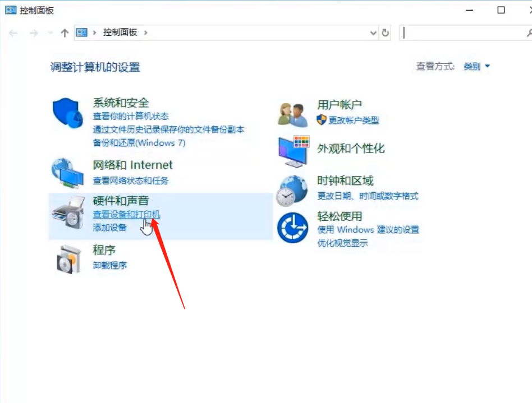Open the address bar history dropdown arrow

pos(373,33)
